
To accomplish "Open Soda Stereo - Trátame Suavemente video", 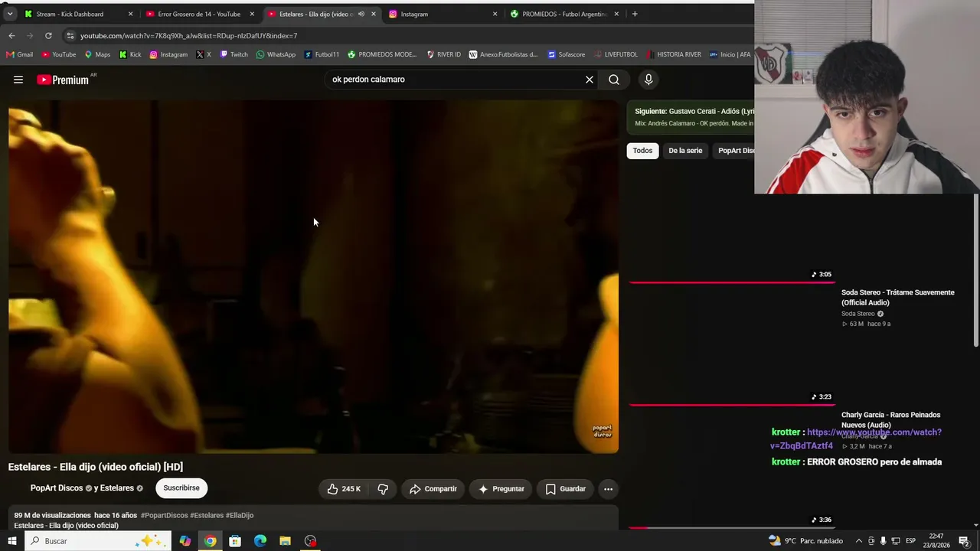I will click(897, 298).
